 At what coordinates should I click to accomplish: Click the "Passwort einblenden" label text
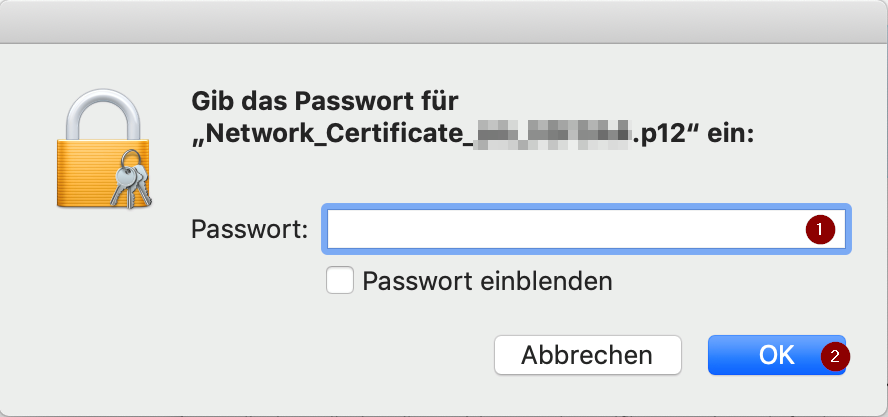487,281
